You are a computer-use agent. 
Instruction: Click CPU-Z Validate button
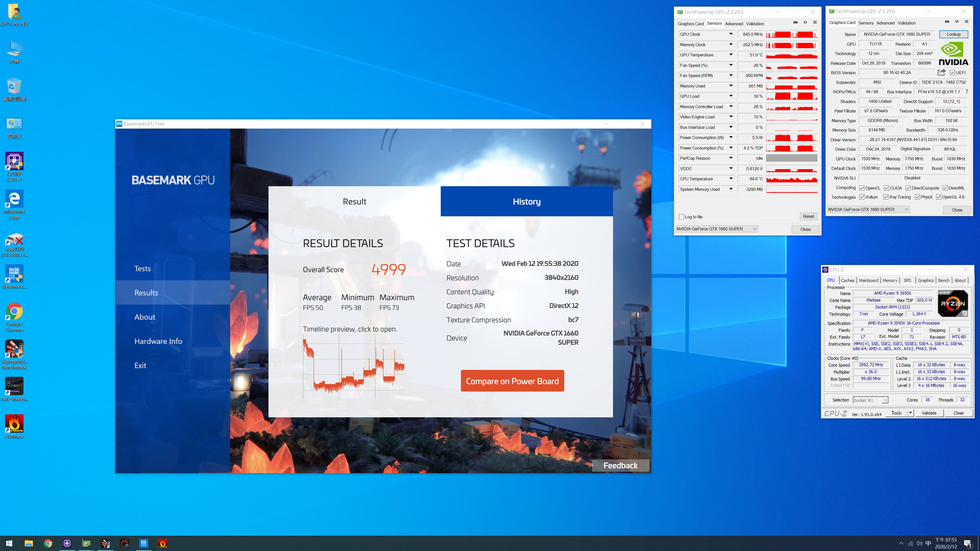[x=929, y=413]
